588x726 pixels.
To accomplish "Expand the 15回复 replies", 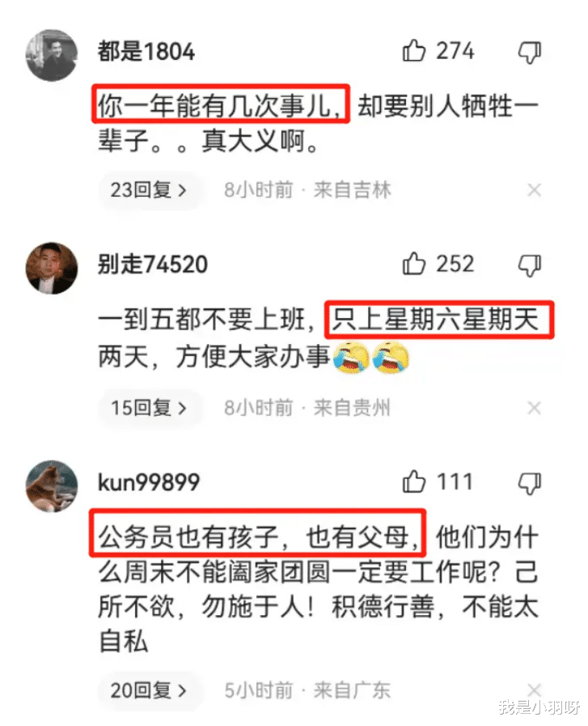I will pyautogui.click(x=149, y=408).
